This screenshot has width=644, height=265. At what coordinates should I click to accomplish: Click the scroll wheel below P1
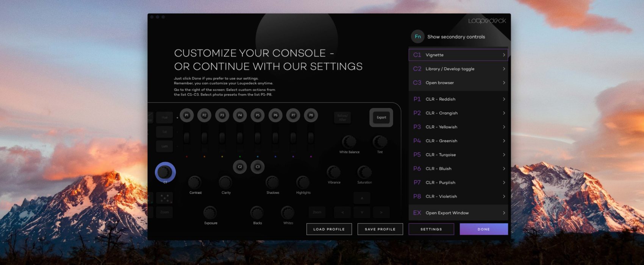[186, 138]
